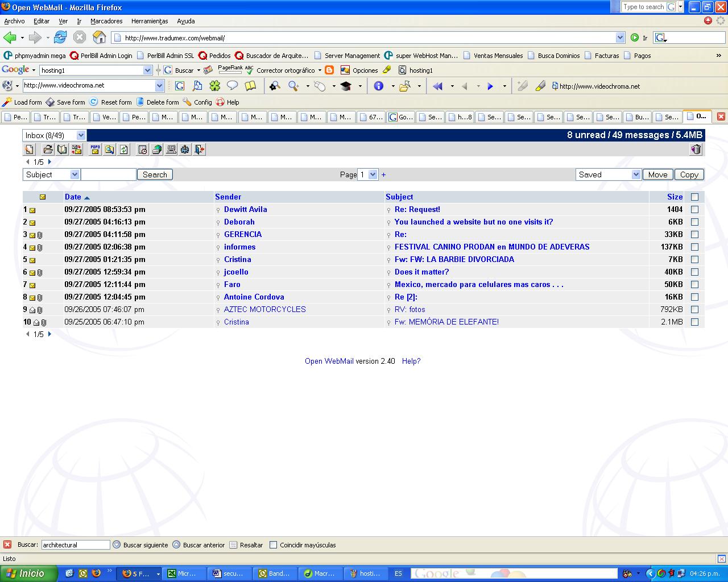
Task: Compose a new message in Open WebMail
Action: pos(30,149)
